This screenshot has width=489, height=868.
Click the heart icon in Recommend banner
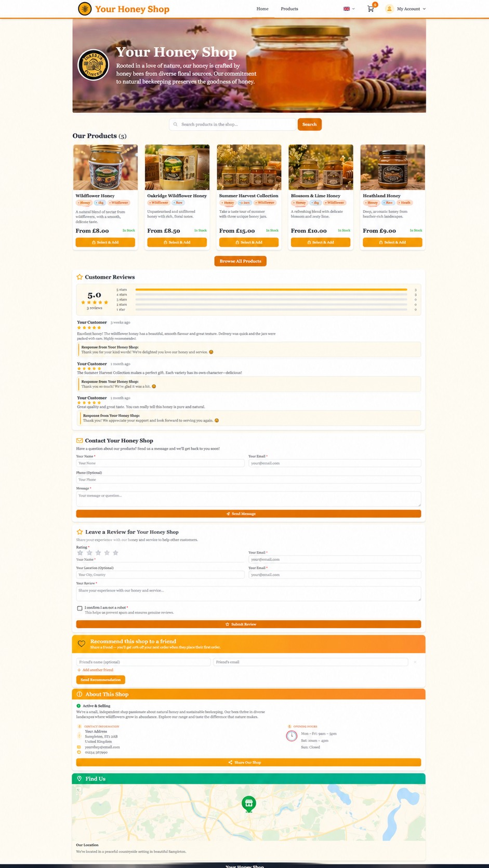[x=82, y=644]
